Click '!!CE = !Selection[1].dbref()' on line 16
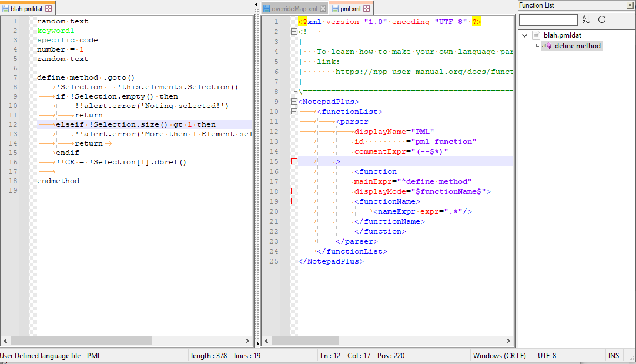The height and width of the screenshot is (364, 636). (121, 162)
